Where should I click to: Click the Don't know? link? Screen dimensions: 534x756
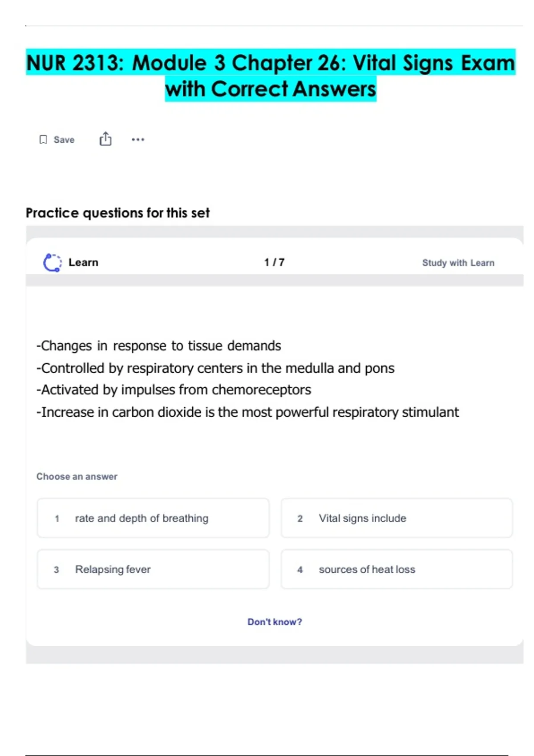pos(275,622)
